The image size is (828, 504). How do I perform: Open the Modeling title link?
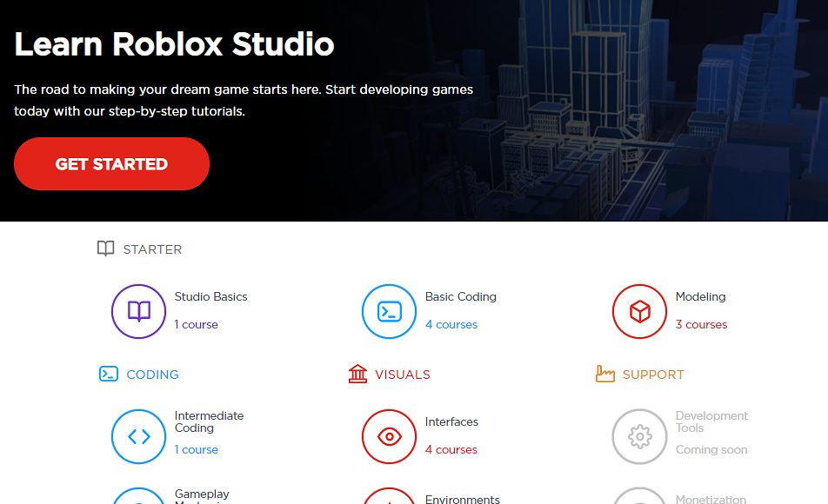tap(700, 296)
